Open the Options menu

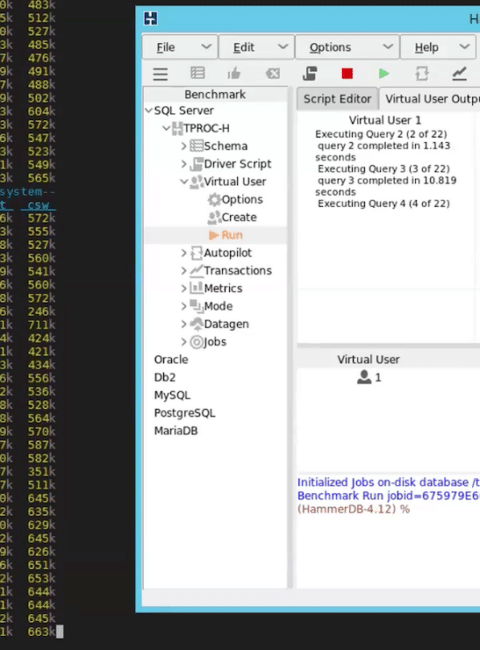pyautogui.click(x=347, y=47)
